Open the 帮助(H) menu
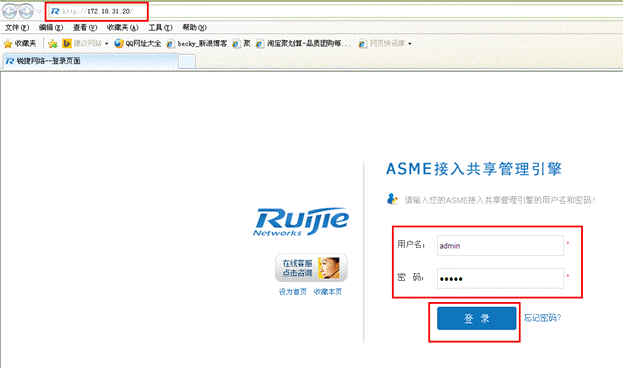623x368 pixels. click(x=194, y=27)
